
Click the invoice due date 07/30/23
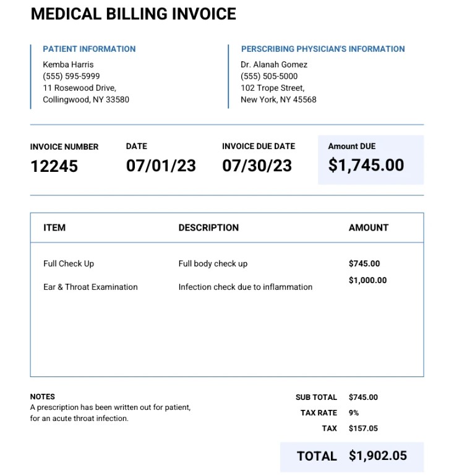point(257,166)
